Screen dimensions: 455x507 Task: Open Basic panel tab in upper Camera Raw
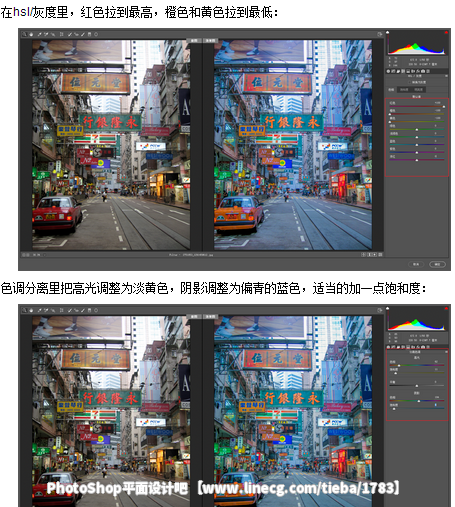388,71
